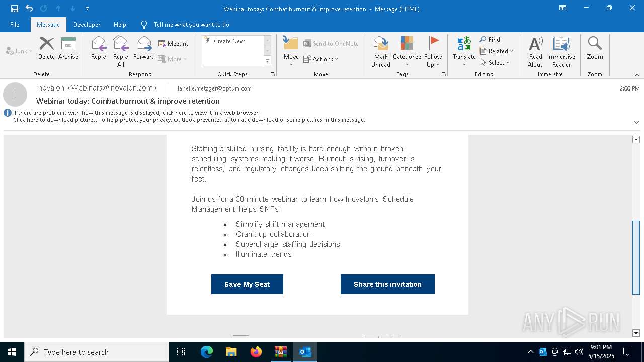Click recipient janelle.metzger@optum.com

coord(214,88)
